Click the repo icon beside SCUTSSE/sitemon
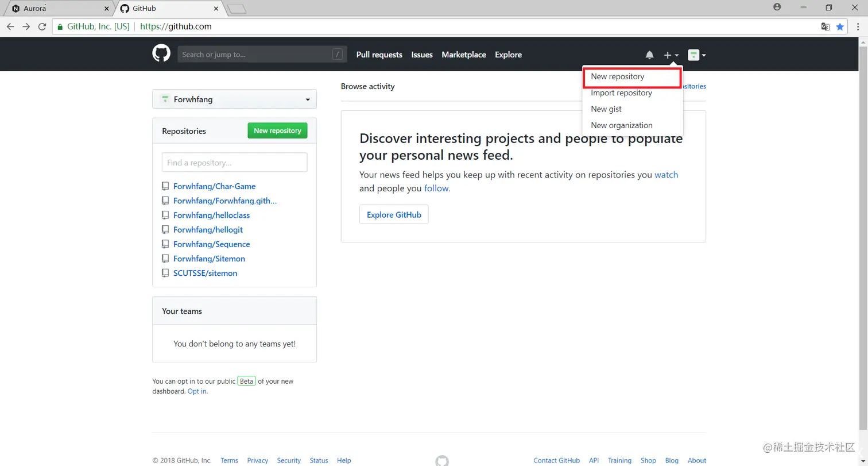 [165, 273]
